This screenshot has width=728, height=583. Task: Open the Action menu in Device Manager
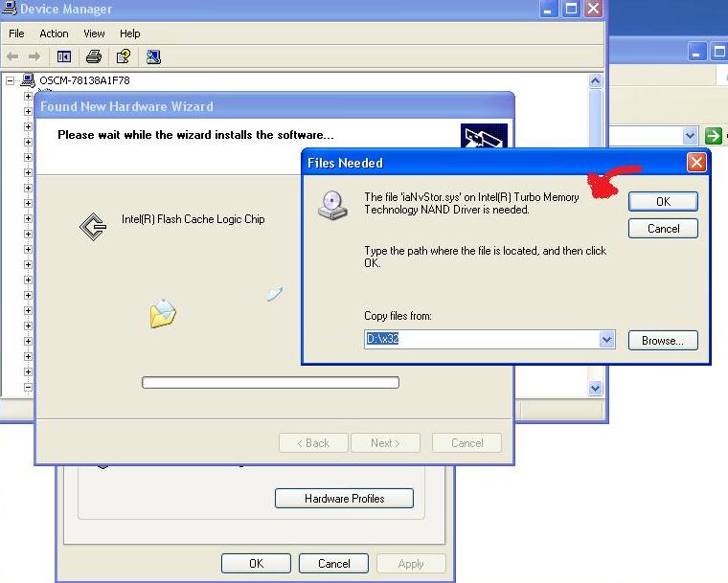[x=54, y=34]
